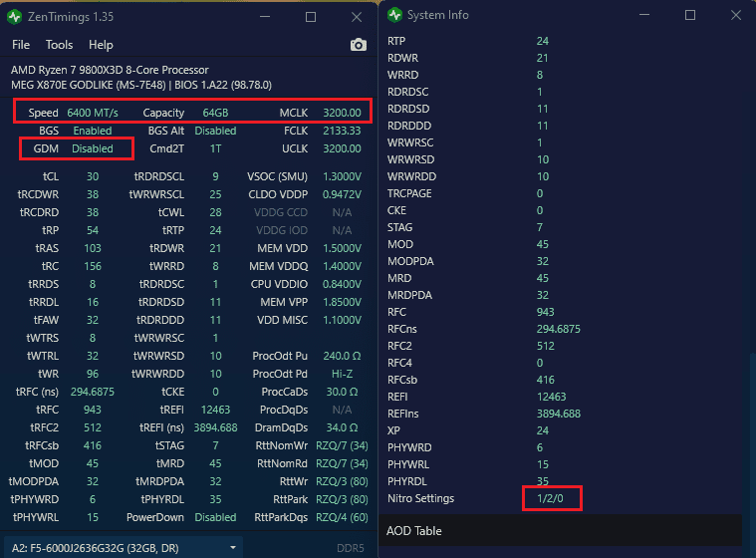
Task: Click the RFCns 294.6875 value in System Info
Action: pyautogui.click(x=559, y=329)
